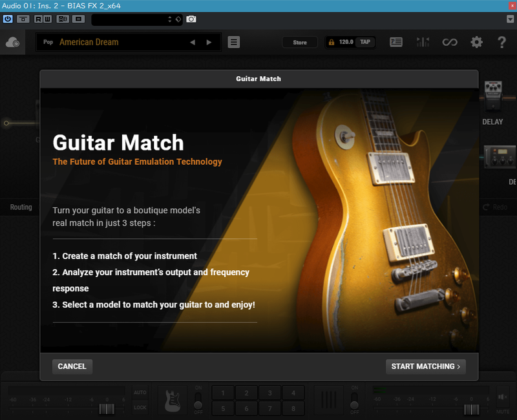This screenshot has width=517, height=420.
Task: Open the ToneCloud cloud icon
Action: (12, 42)
